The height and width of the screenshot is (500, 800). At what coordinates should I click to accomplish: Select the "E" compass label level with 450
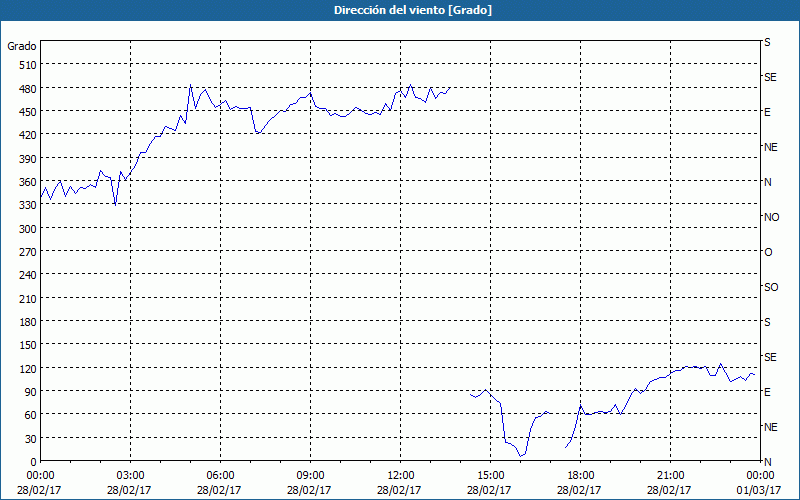tap(767, 112)
